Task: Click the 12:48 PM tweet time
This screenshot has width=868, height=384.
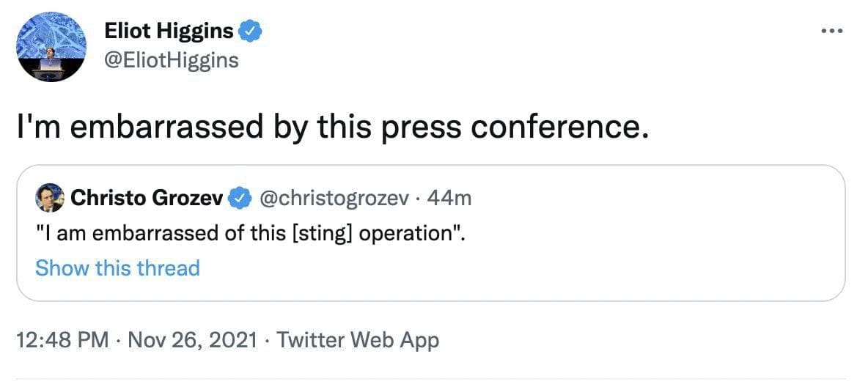Action: [62, 340]
